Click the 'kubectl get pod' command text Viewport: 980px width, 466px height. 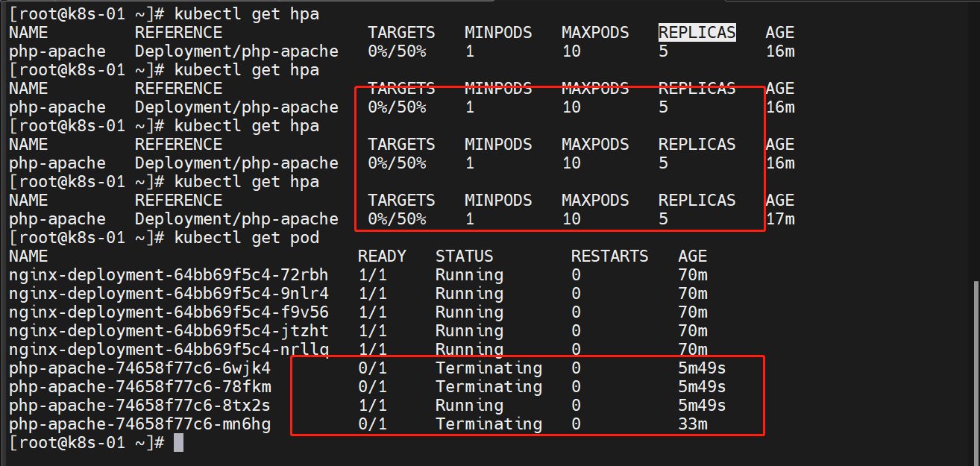pos(247,238)
